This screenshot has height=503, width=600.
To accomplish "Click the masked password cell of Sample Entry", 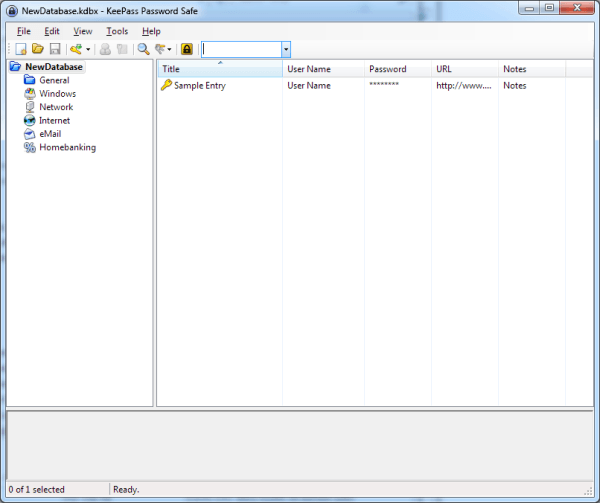I will tap(384, 84).
